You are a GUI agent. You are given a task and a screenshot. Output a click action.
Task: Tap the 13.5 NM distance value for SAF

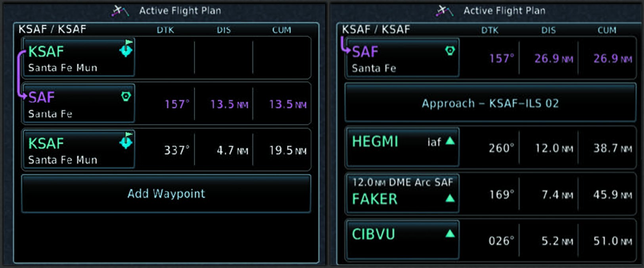229,104
